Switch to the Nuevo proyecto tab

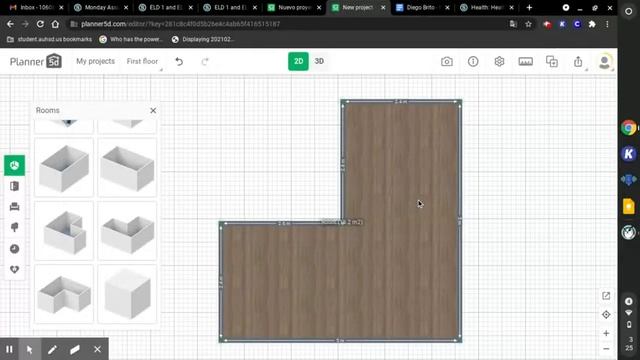pyautogui.click(x=294, y=7)
